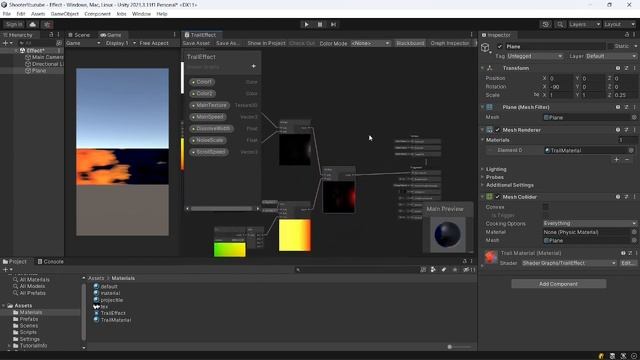Toggle hidden packages visibility count in the Project panel
The image size is (640, 360).
469,269
